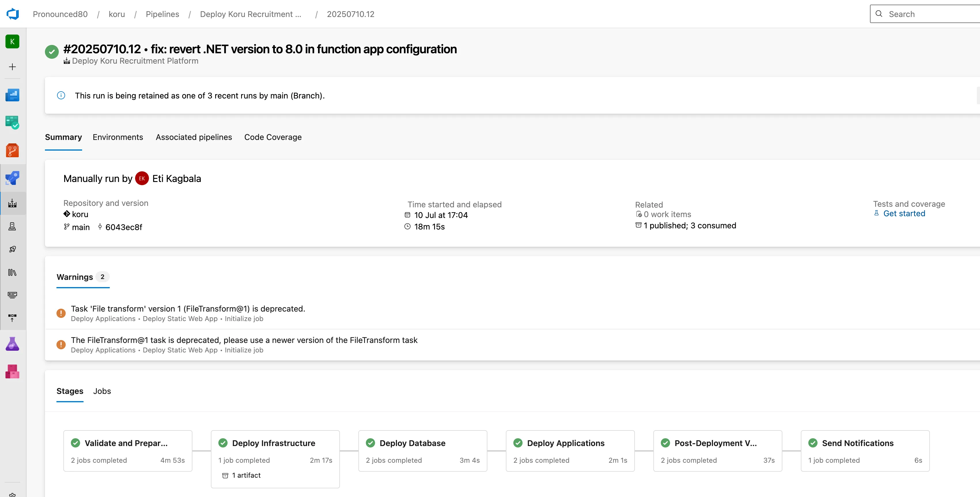The image size is (980, 497).
Task: Open the Code Coverage tab
Action: pyautogui.click(x=273, y=137)
